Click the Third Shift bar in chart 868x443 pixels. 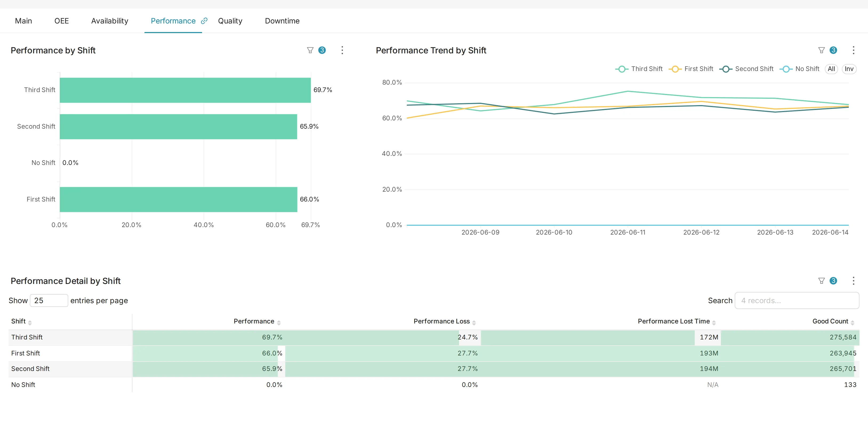click(x=185, y=90)
